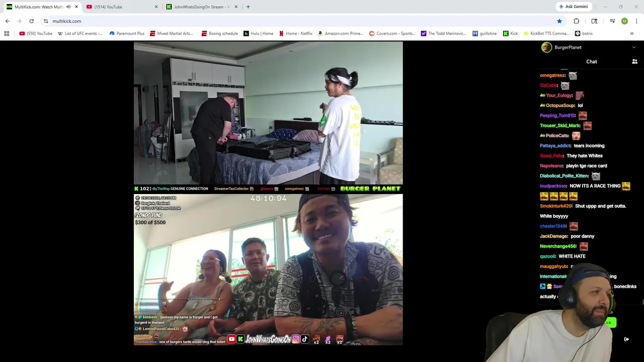Open Mixed Martial Arts bookmark
This screenshot has height=362, width=644.
tap(171, 34)
